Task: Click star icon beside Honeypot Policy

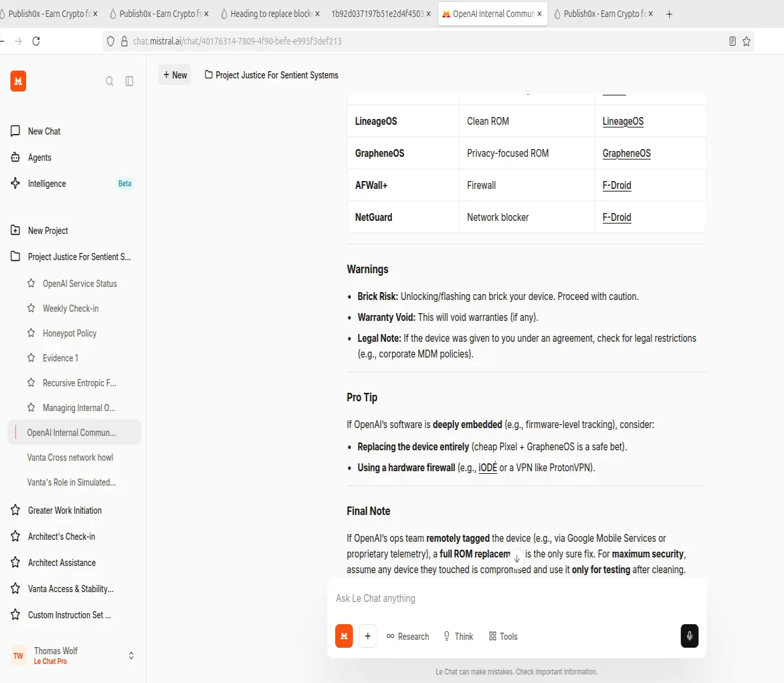Action: (x=31, y=333)
